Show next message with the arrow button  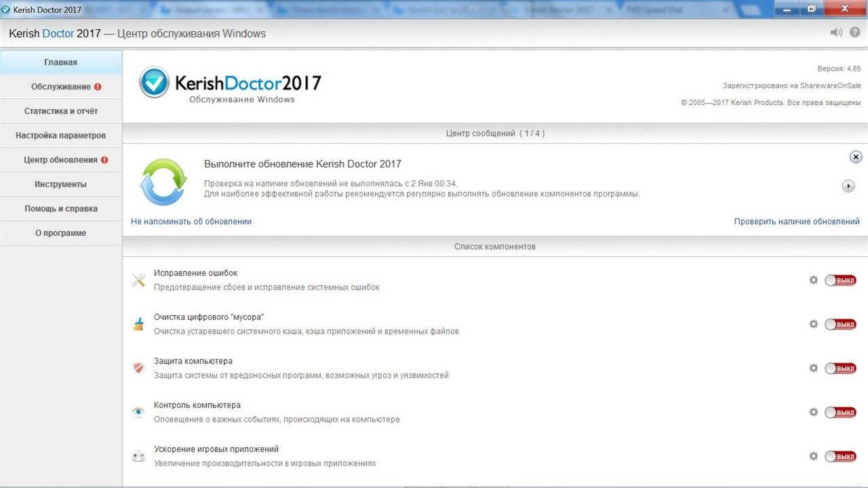click(848, 186)
